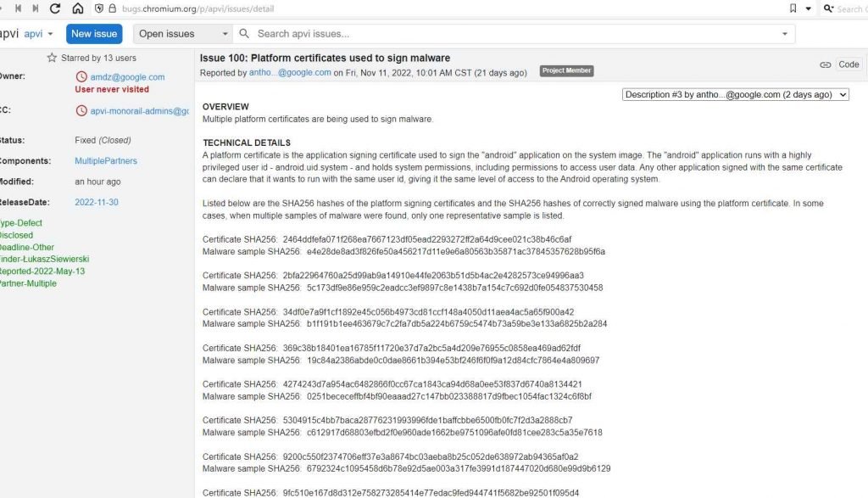The width and height of the screenshot is (868, 498).
Task: Expand search options arrow in search bar
Action: click(x=784, y=34)
